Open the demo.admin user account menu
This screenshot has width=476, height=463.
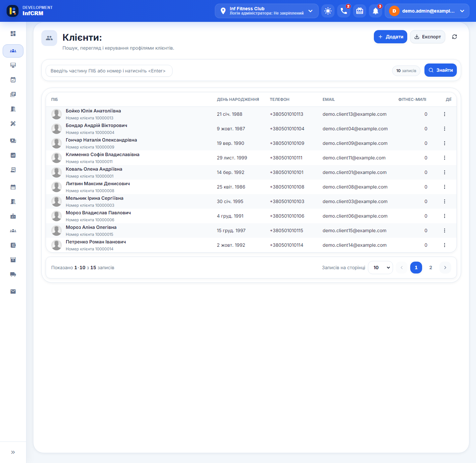coord(427,11)
